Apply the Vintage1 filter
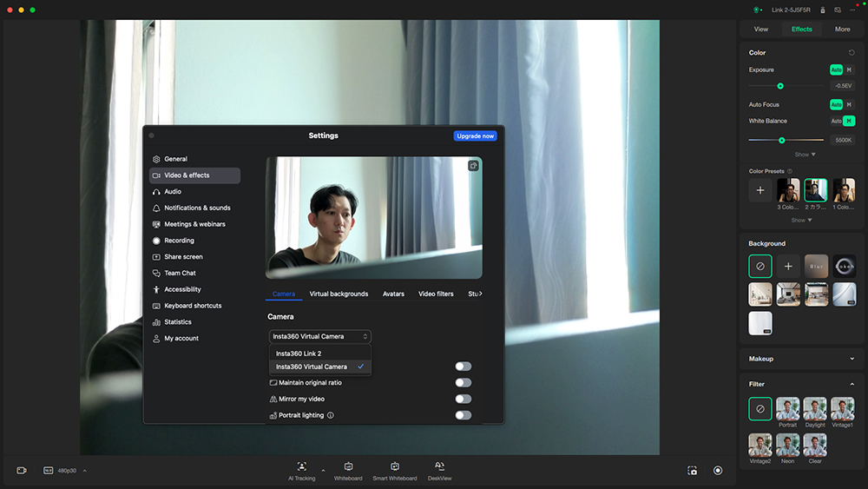The width and height of the screenshot is (868, 489). [843, 409]
